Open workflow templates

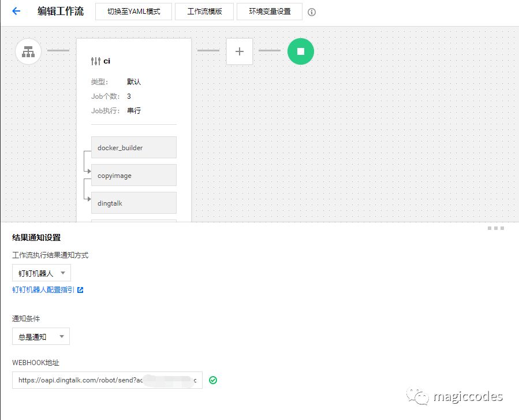(204, 12)
